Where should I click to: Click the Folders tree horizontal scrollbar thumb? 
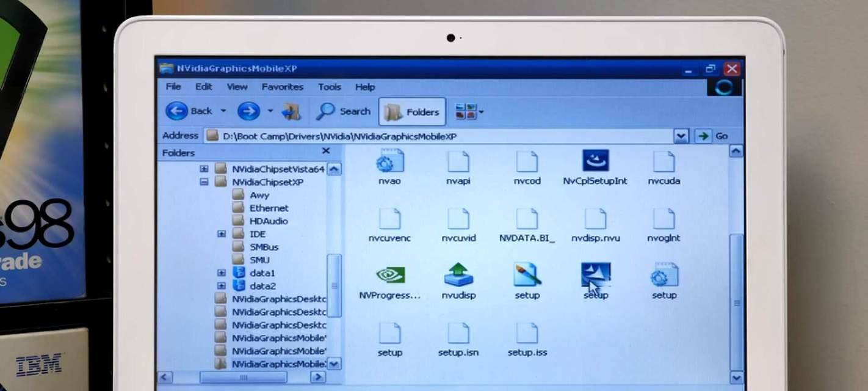click(x=243, y=378)
